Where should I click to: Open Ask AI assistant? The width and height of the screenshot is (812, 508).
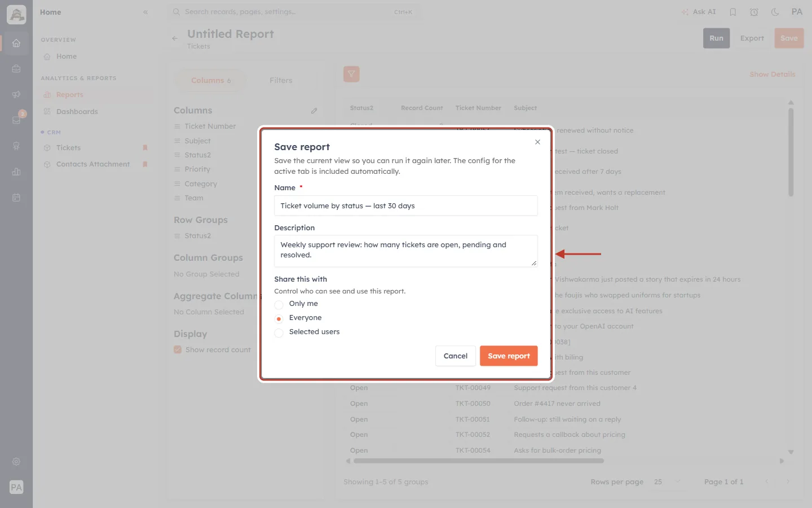click(699, 12)
